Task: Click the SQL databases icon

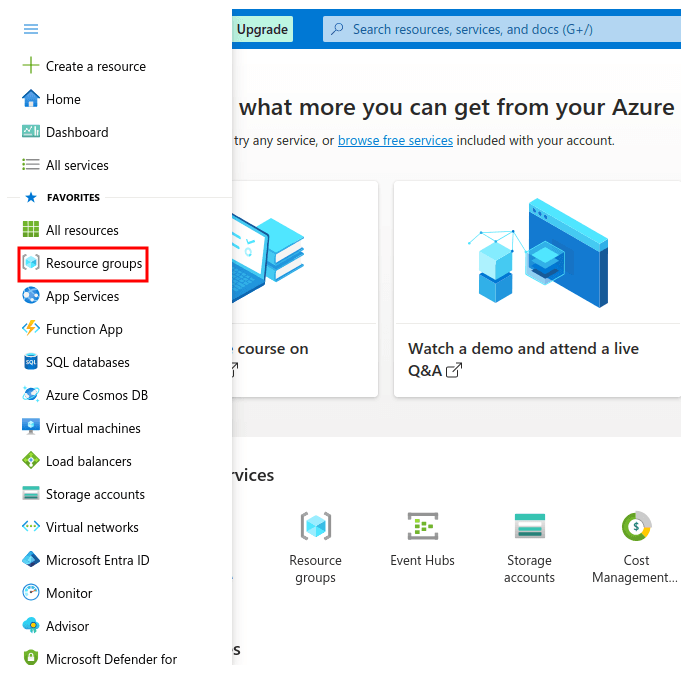Action: pyautogui.click(x=31, y=362)
